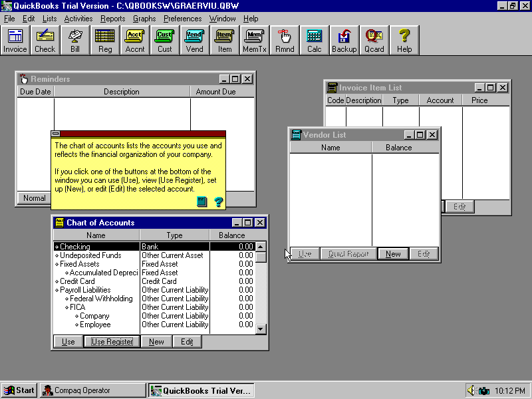This screenshot has width=532, height=399.
Task: Minimize the Vendor List window
Action: pyautogui.click(x=409, y=135)
